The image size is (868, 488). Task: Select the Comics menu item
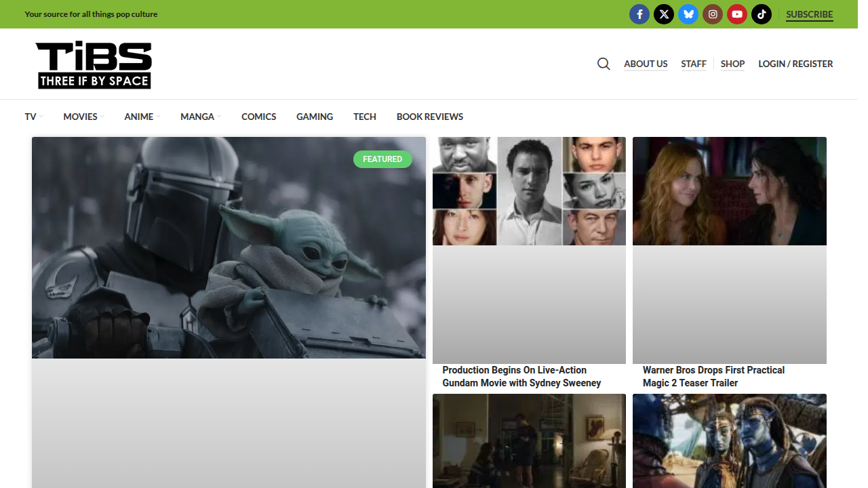(259, 117)
